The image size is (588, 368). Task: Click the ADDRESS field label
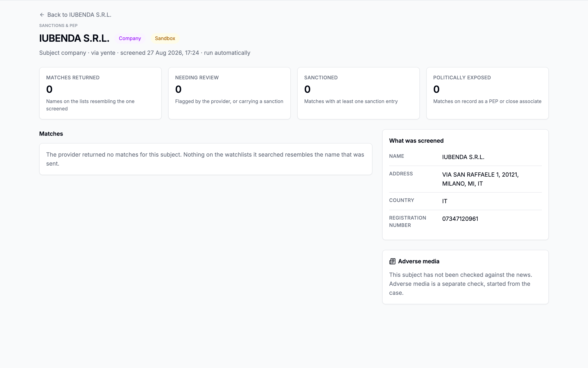[x=401, y=174]
